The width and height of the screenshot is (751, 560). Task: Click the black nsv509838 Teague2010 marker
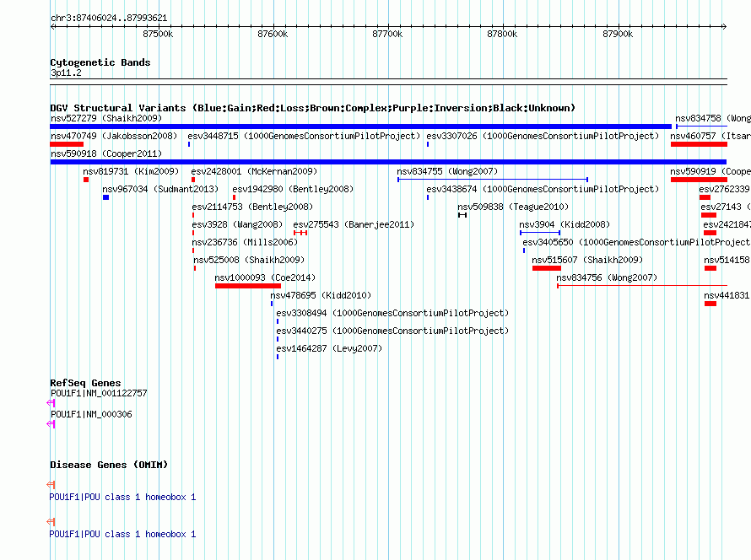tap(462, 215)
